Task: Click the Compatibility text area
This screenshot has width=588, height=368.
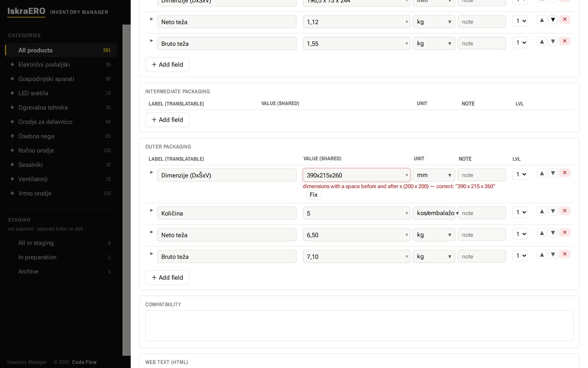Action: pos(359,325)
